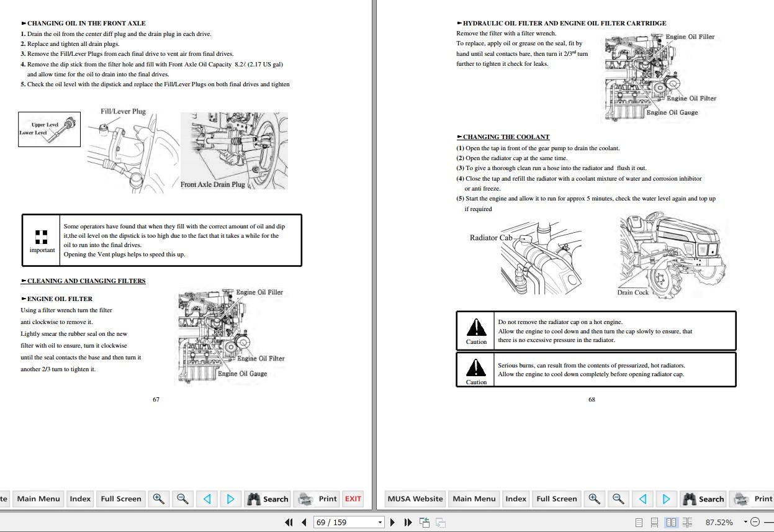This screenshot has width=774, height=532.
Task: Click the first Caution warning triangle icon
Action: tap(476, 327)
